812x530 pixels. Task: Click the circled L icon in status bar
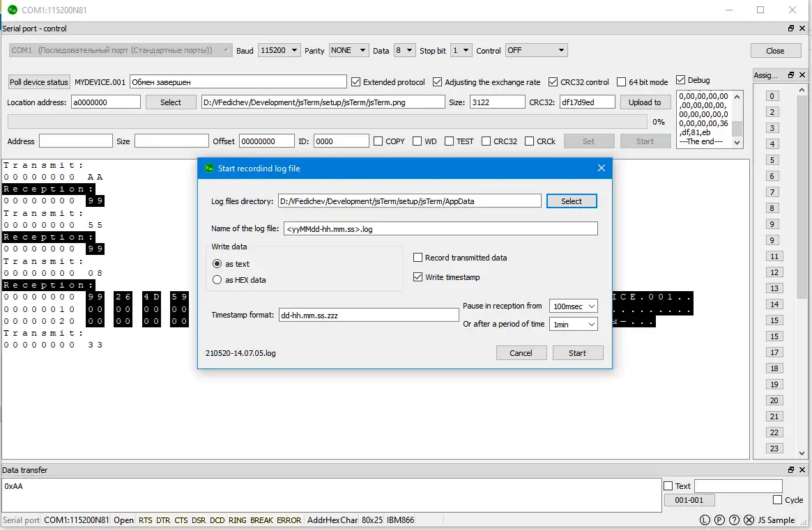(x=705, y=520)
